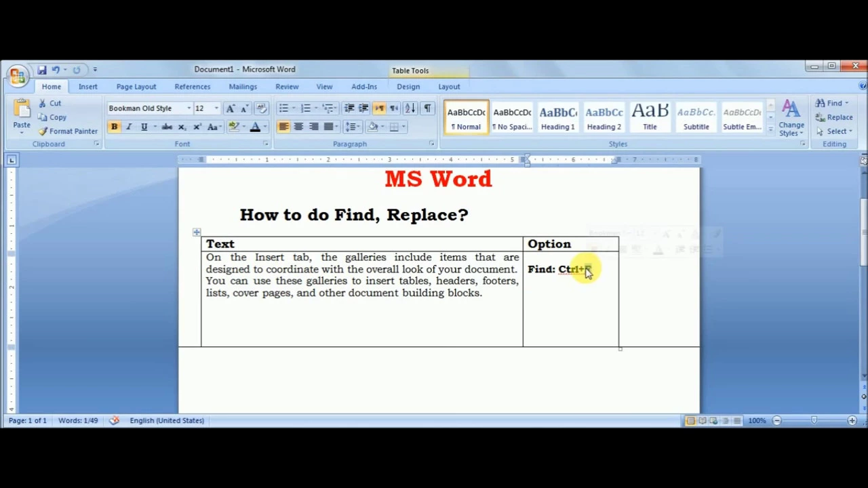Open font color dropdown arrow
This screenshot has width=868, height=488.
pos(264,127)
